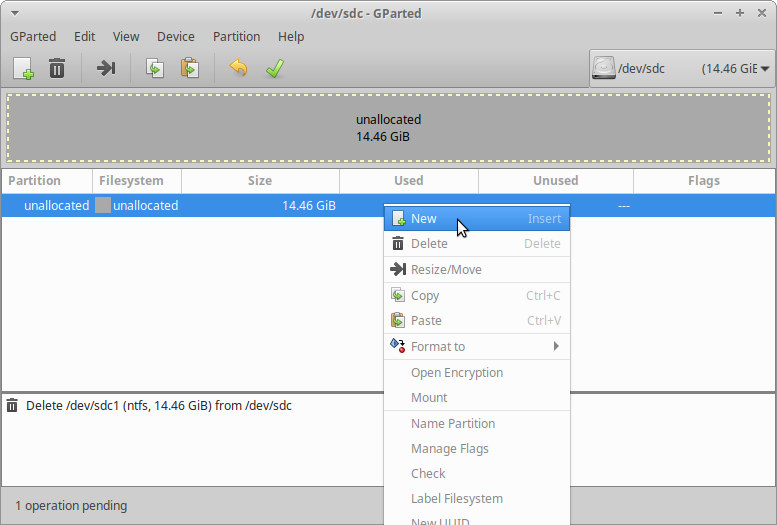Image resolution: width=777 pixels, height=525 pixels.
Task: Click the New partition toolbar icon
Action: point(23,68)
